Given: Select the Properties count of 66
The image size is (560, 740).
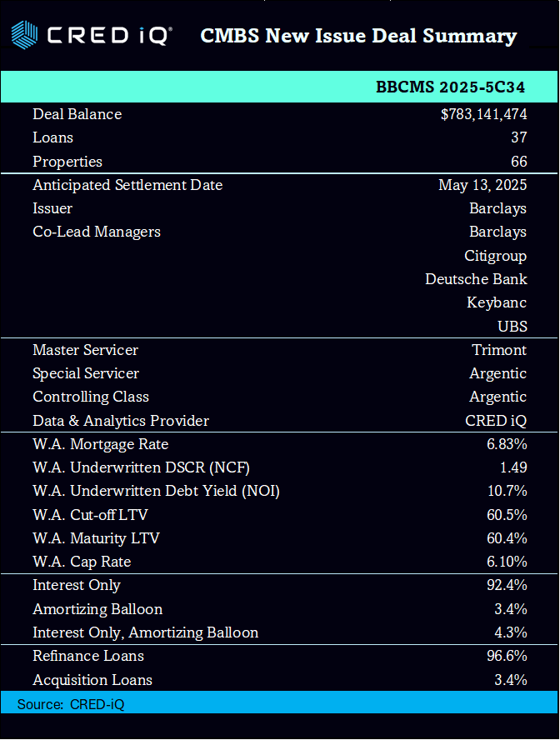Looking at the screenshot, I should click(518, 162).
